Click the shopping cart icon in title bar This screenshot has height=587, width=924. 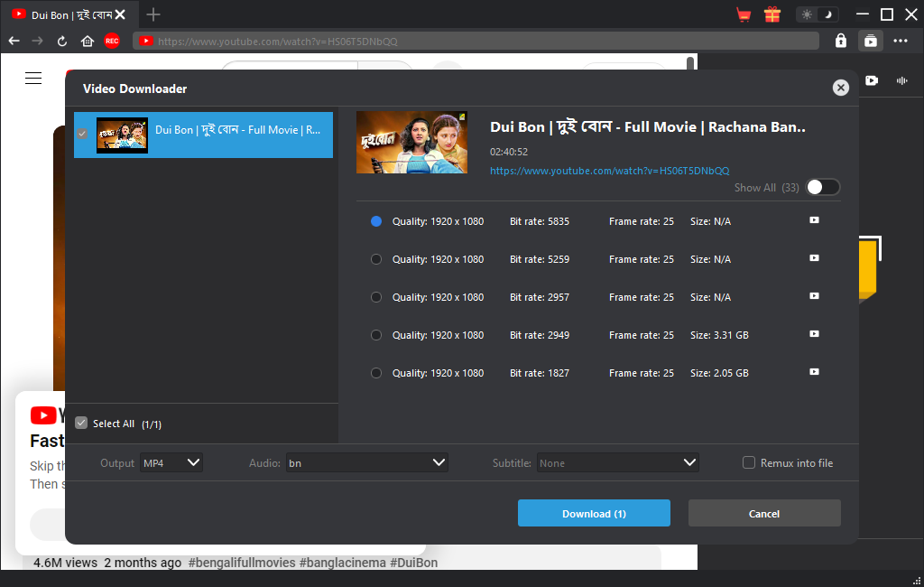tap(744, 14)
